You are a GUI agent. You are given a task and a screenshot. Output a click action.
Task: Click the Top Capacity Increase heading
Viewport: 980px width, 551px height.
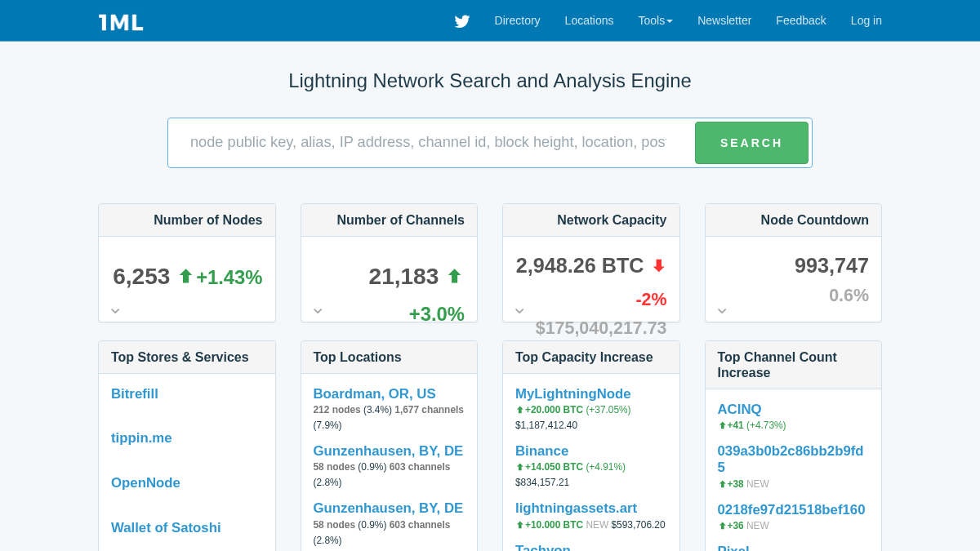coord(584,358)
